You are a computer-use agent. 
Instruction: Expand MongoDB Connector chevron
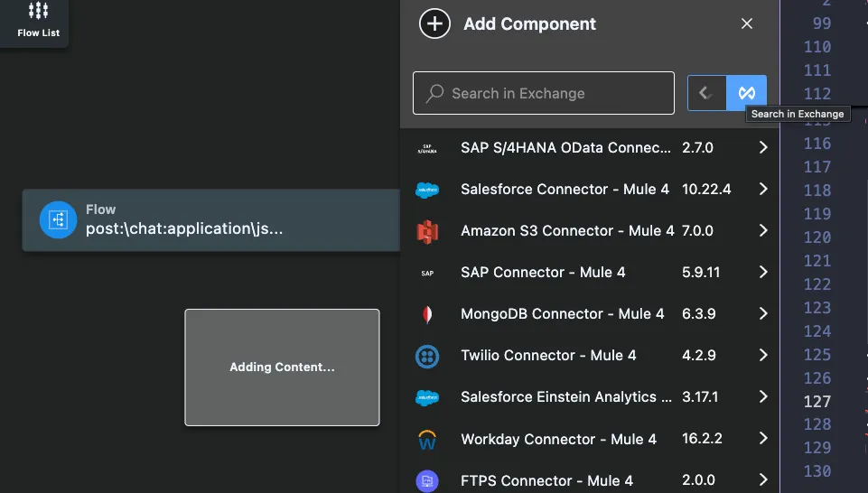point(763,313)
